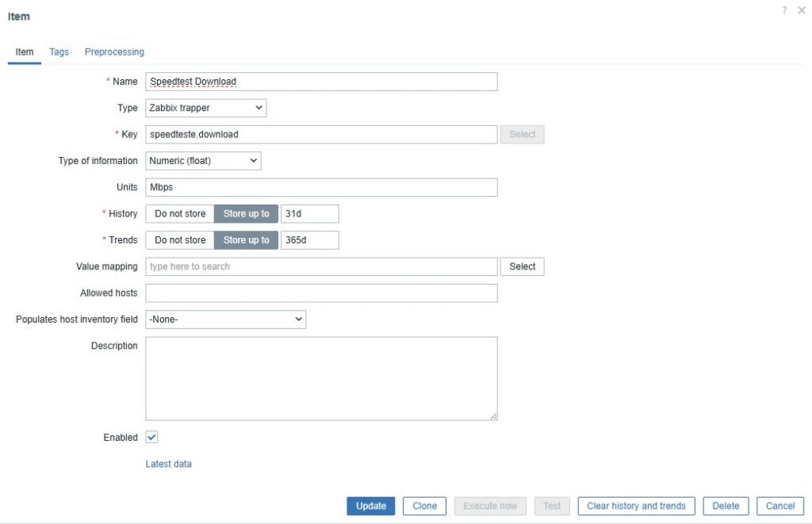The width and height of the screenshot is (812, 524).
Task: Click the Clone button
Action: (x=424, y=506)
